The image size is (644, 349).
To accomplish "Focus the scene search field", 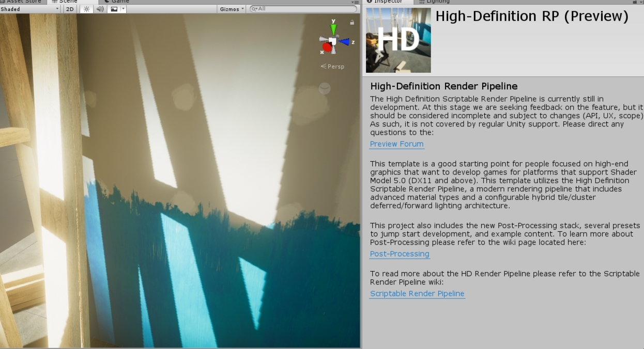I will (303, 9).
